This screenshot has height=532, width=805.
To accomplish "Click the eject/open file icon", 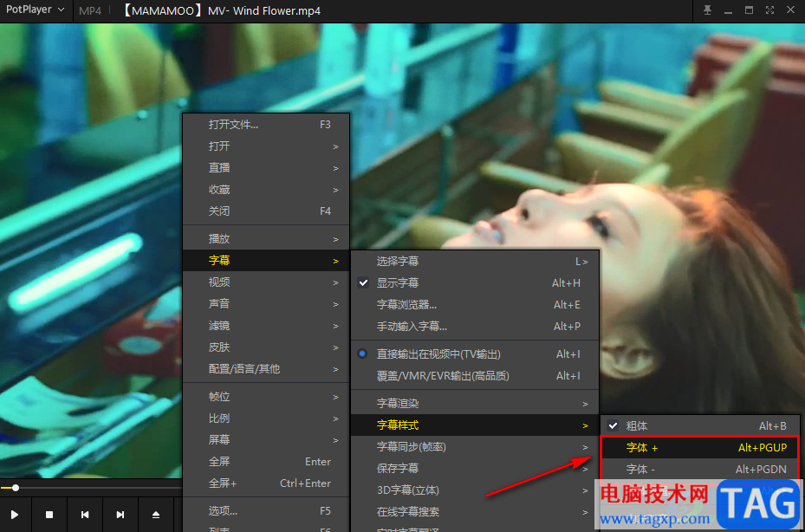I will pos(156,515).
